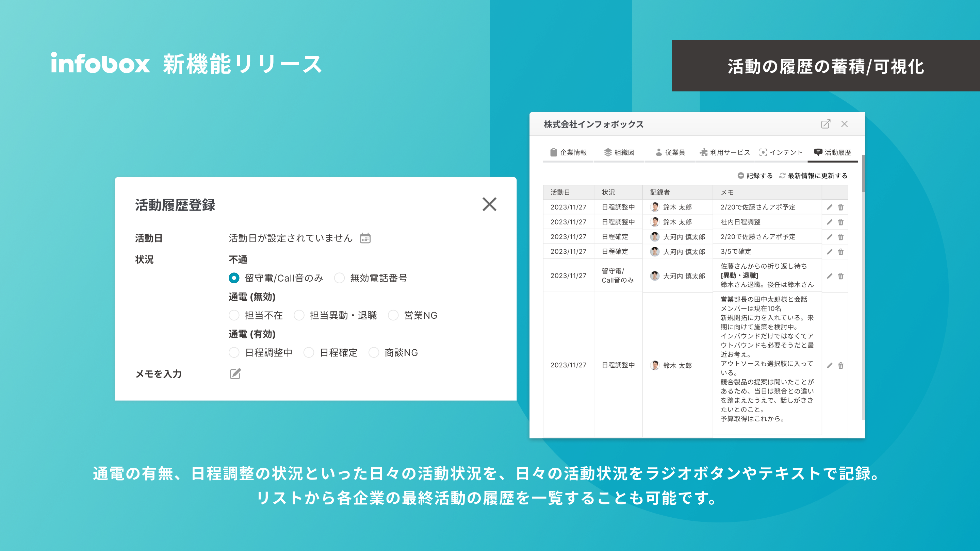Go to the インテント tab
Screen dimensions: 980x551
(781, 152)
